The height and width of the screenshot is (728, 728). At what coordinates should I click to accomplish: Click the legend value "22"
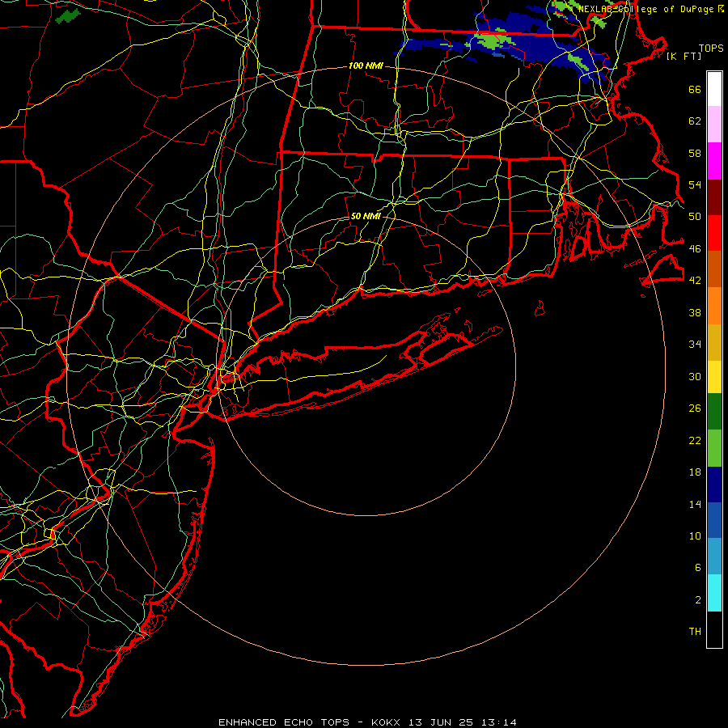click(x=695, y=440)
